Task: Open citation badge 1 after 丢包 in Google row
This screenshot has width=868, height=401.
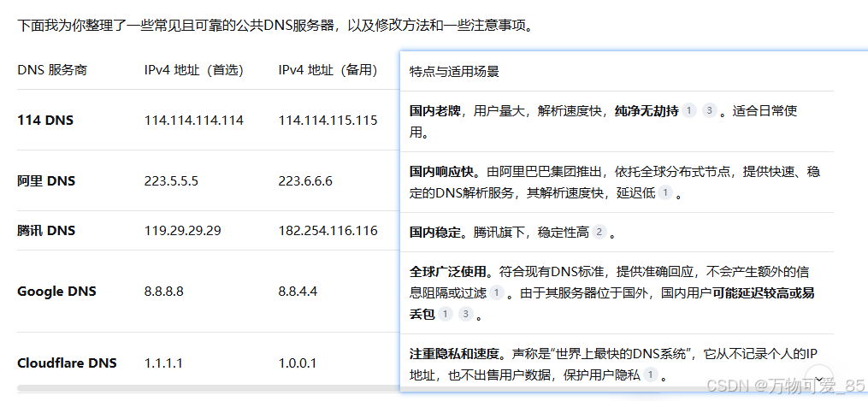Action: (446, 314)
